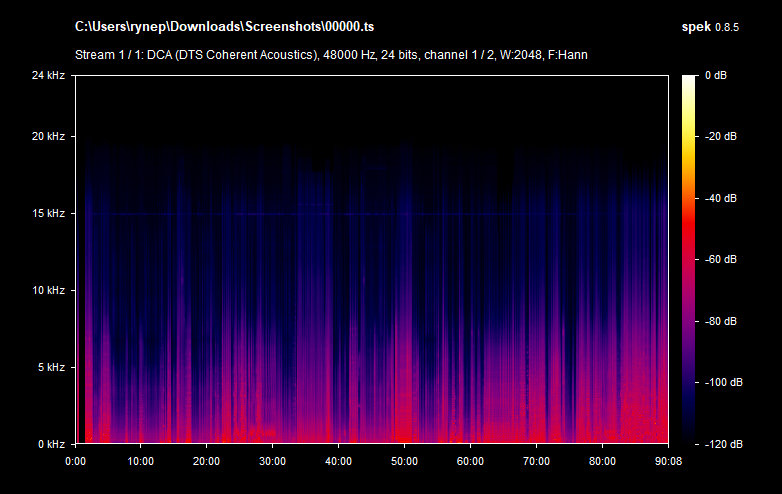Image resolution: width=782 pixels, height=494 pixels.
Task: Select the 90:08 end time marker
Action: pyautogui.click(x=668, y=461)
